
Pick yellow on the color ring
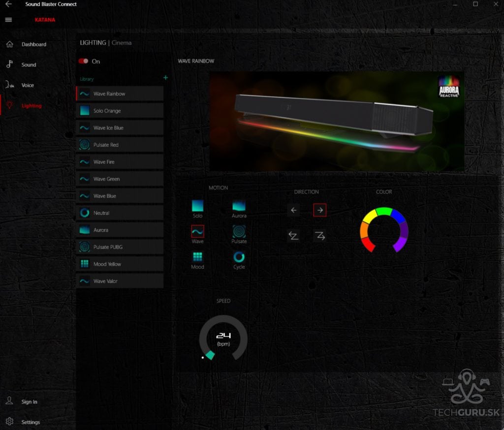tap(369, 216)
